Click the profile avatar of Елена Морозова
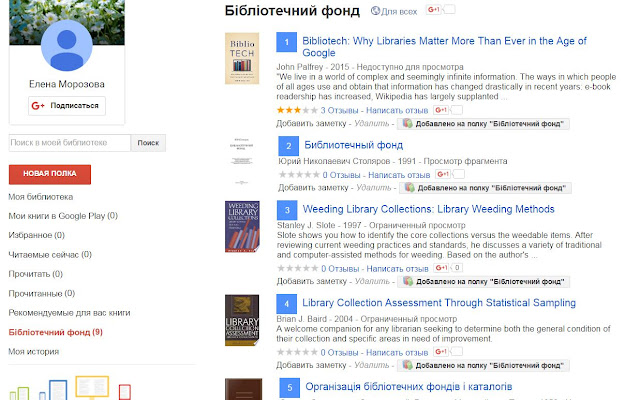This screenshot has width=640, height=400. (67, 45)
